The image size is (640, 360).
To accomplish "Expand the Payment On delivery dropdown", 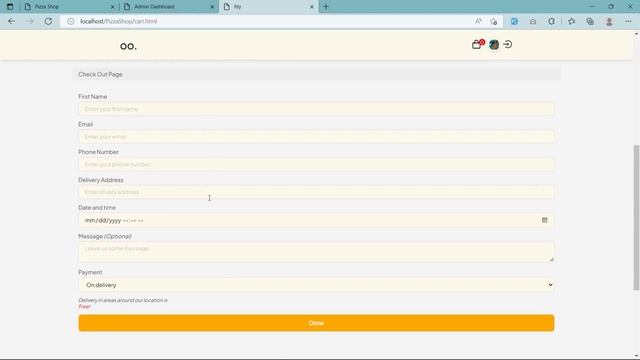I will tap(316, 285).
